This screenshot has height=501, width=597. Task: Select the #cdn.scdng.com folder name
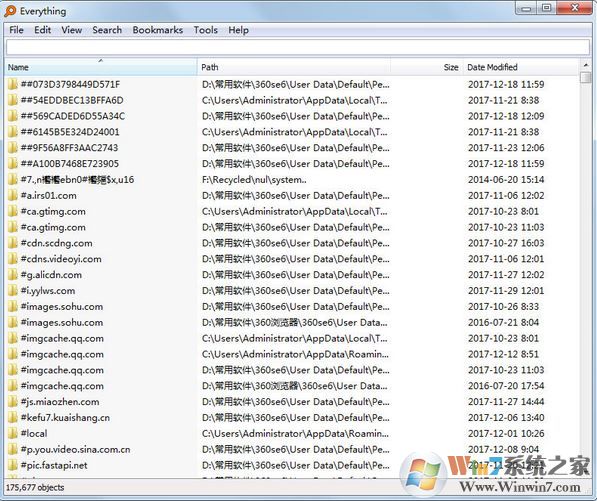(57, 243)
